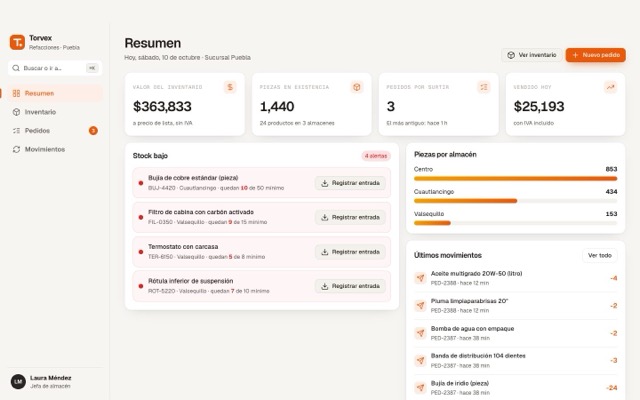Click the Valsequillo warehouse progress bar
640x400 pixels.
click(516, 223)
